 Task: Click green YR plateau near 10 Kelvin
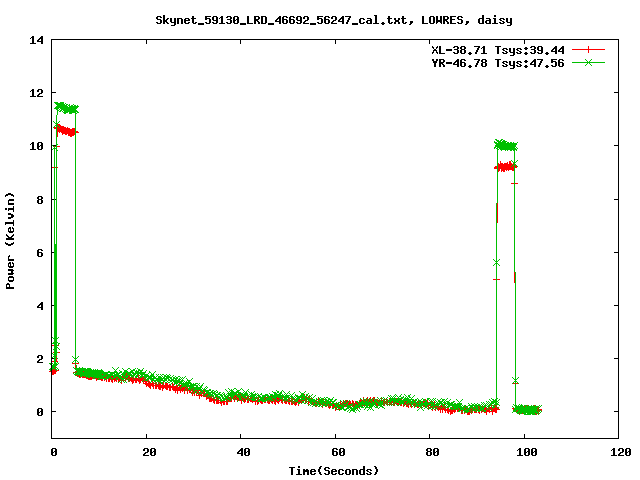[x=506, y=145]
